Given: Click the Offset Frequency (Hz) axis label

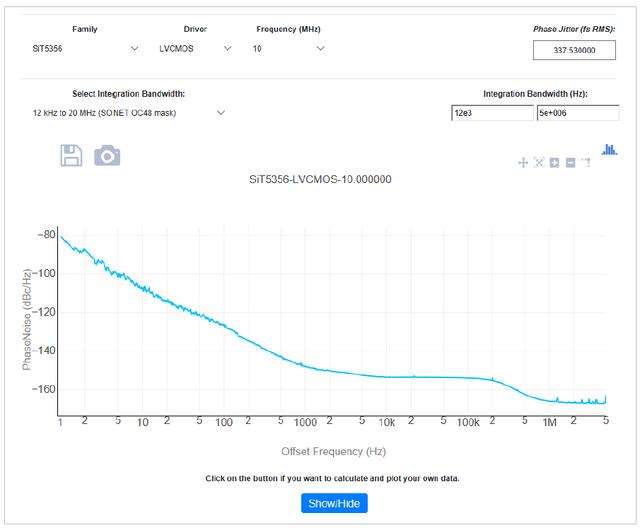Looking at the screenshot, I should (x=333, y=451).
